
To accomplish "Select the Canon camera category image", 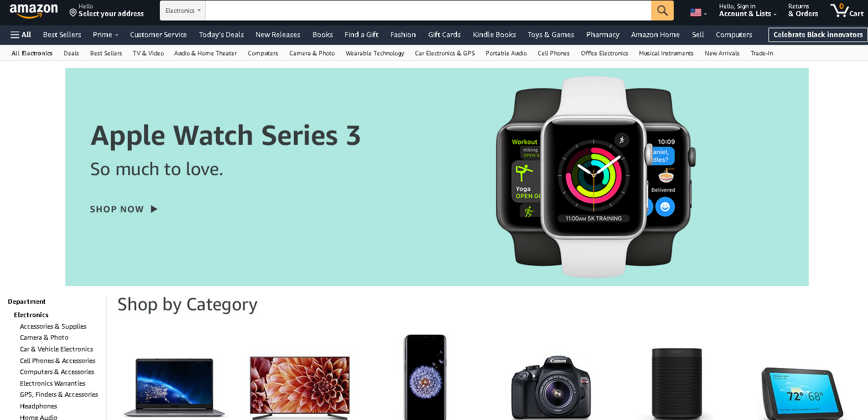I will click(551, 387).
